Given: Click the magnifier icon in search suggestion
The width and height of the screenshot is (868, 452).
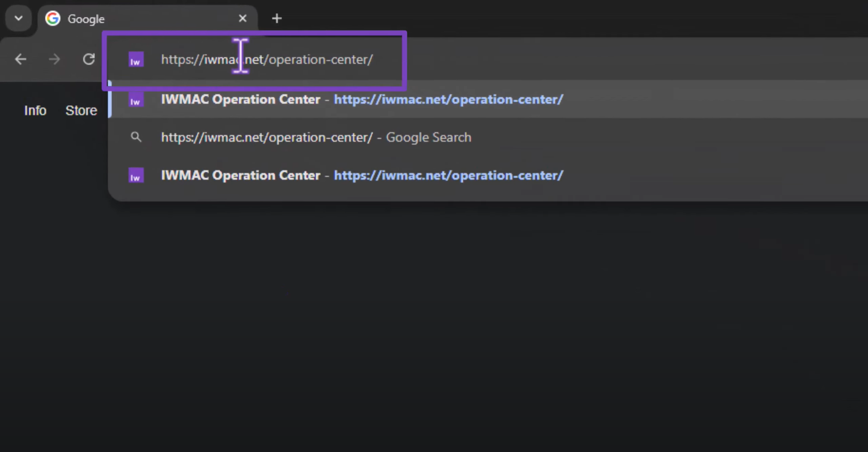Looking at the screenshot, I should pos(136,137).
